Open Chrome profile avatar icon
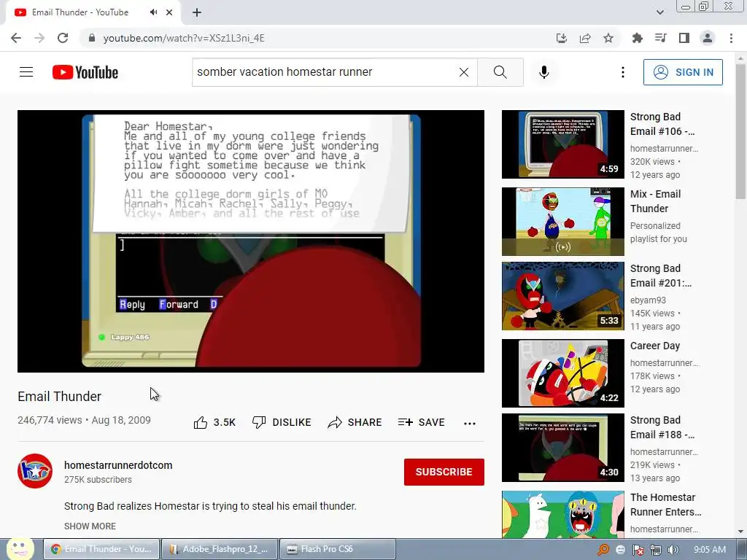The width and height of the screenshot is (747, 560). [708, 38]
